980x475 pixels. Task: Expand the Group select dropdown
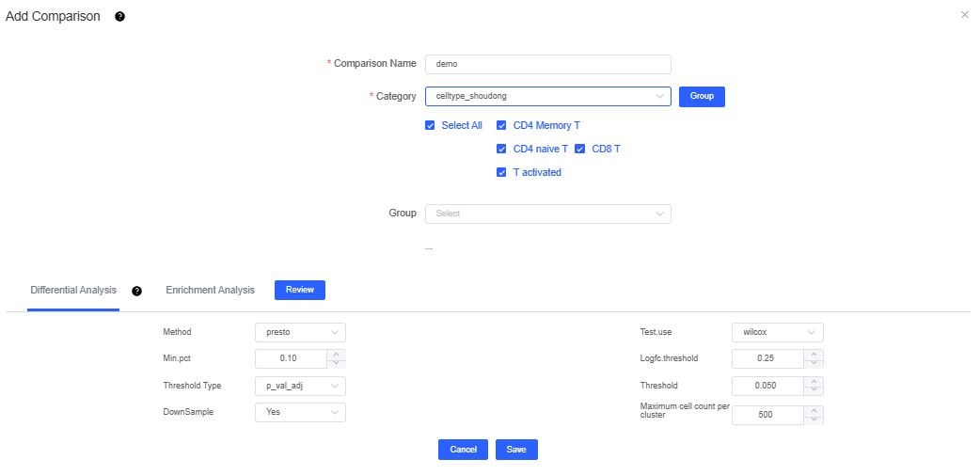click(x=547, y=214)
